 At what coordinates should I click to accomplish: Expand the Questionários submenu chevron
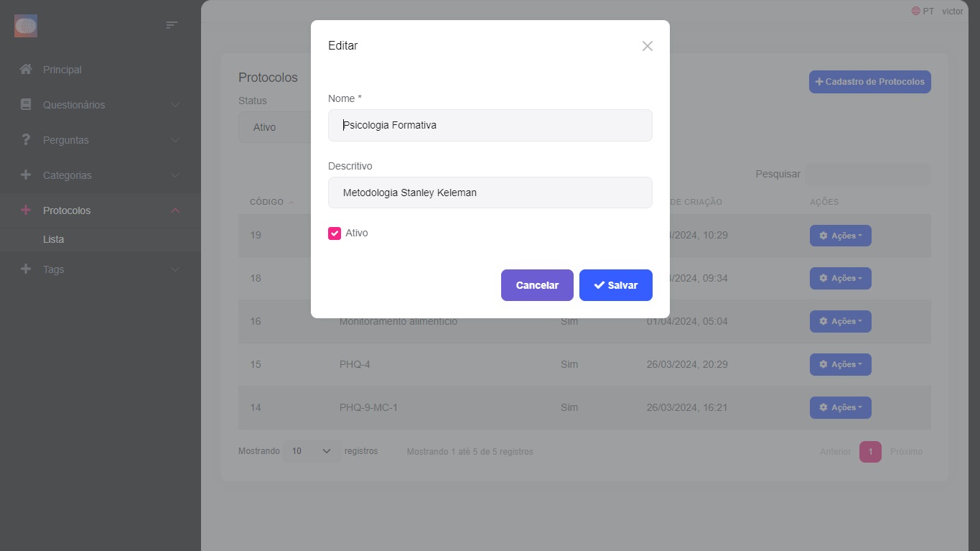[175, 105]
